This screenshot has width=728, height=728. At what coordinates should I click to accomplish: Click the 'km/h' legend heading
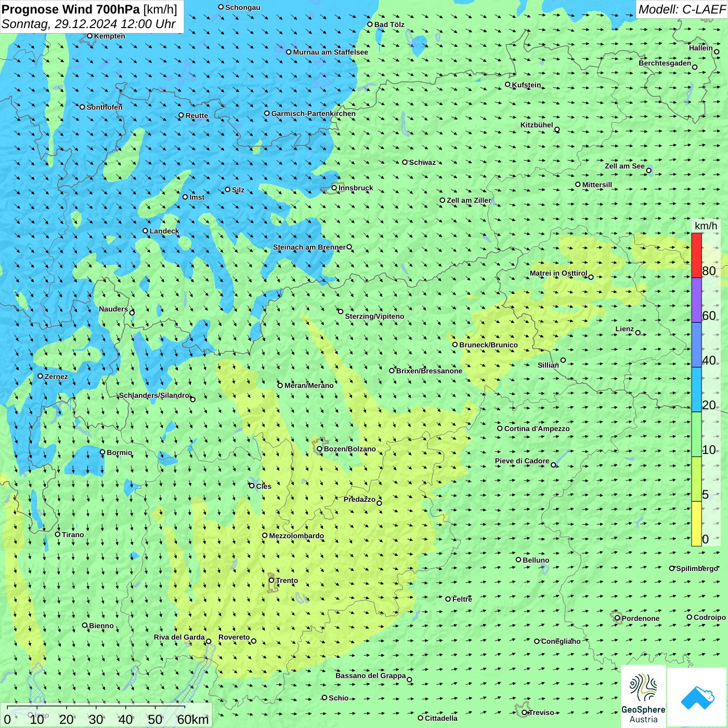(706, 226)
